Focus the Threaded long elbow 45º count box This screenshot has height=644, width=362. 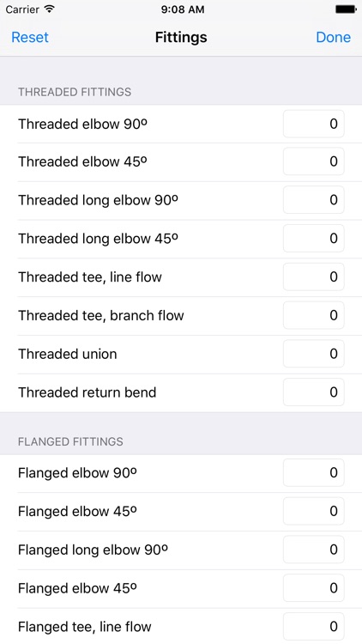pos(314,238)
